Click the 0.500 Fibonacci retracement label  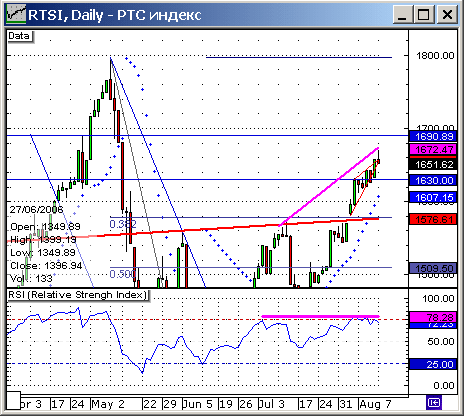123,274
